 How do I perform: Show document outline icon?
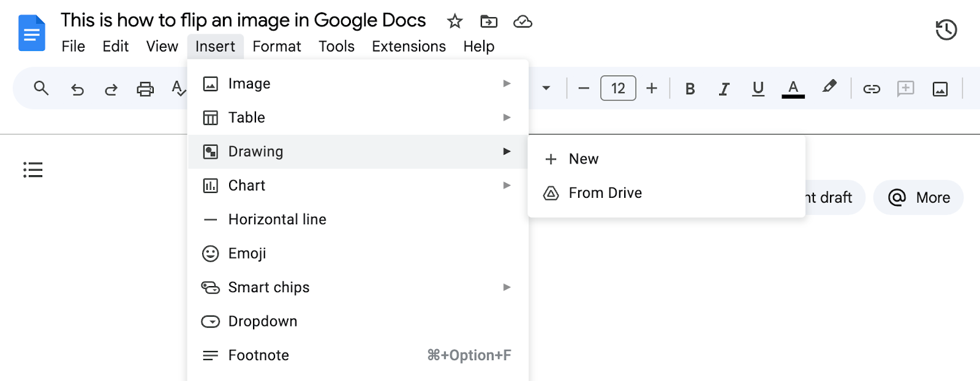pyautogui.click(x=33, y=170)
